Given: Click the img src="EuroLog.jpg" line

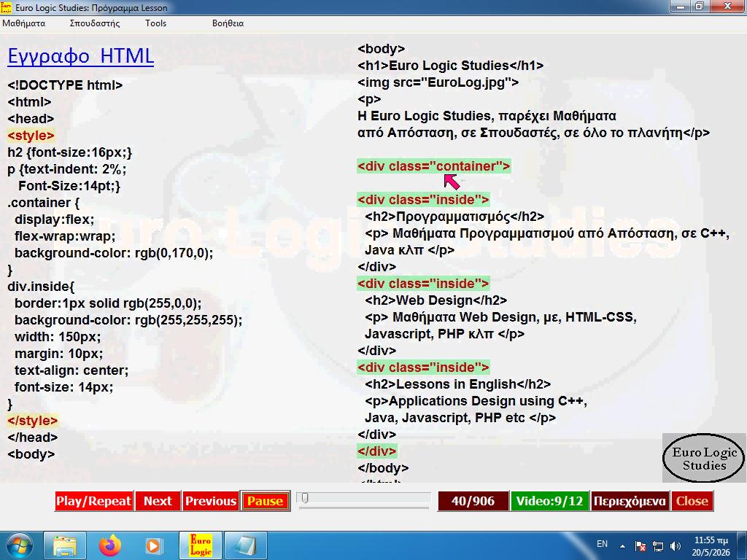Looking at the screenshot, I should (x=438, y=82).
